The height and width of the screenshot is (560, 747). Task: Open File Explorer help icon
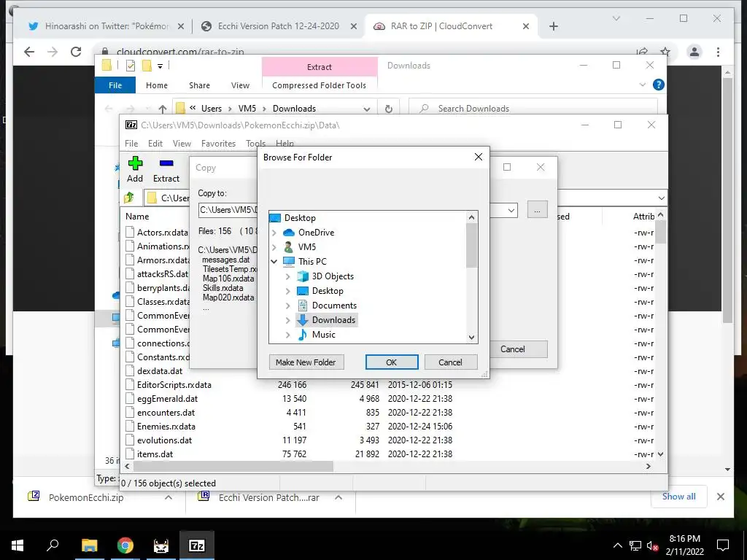(659, 85)
